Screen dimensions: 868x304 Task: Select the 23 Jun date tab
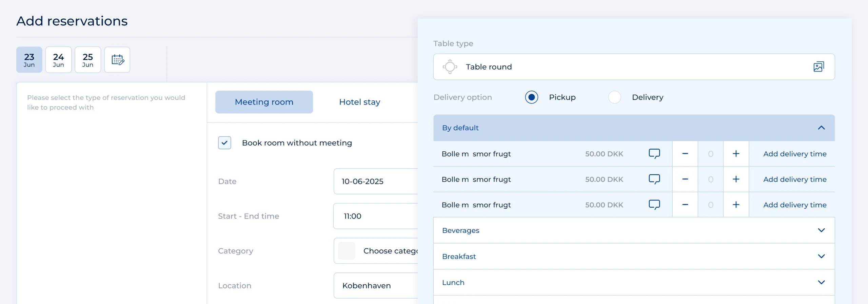[29, 60]
